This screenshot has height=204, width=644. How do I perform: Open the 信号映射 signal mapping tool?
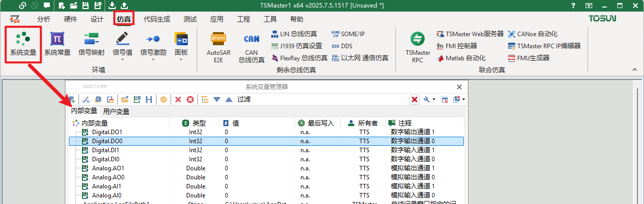92,44
